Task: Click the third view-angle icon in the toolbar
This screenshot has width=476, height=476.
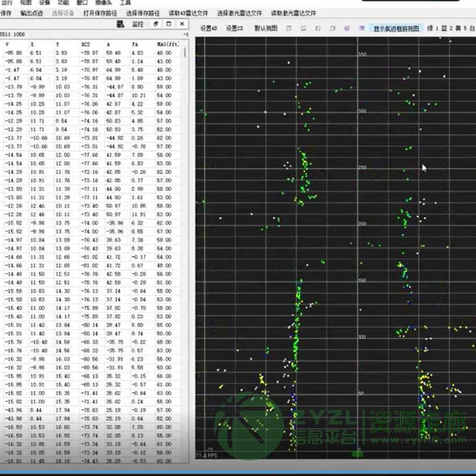Action: pos(319,28)
